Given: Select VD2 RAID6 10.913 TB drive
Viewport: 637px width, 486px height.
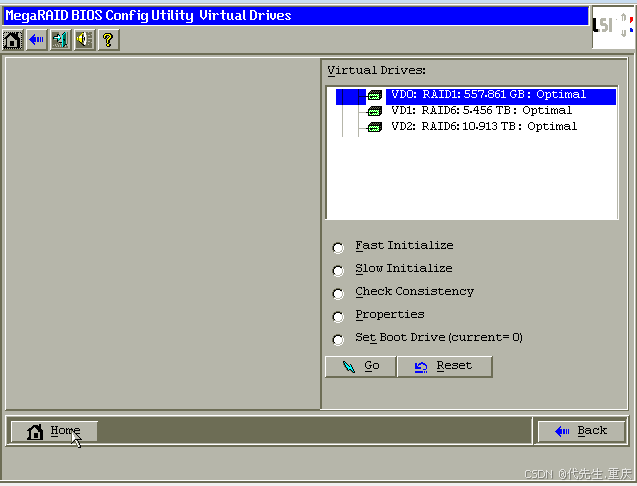Looking at the screenshot, I should coord(484,126).
